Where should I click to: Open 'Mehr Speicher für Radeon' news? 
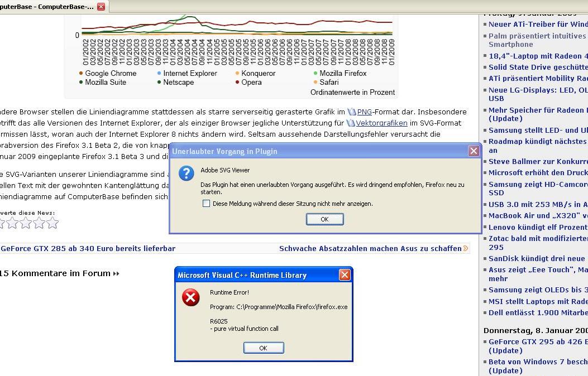click(538, 114)
